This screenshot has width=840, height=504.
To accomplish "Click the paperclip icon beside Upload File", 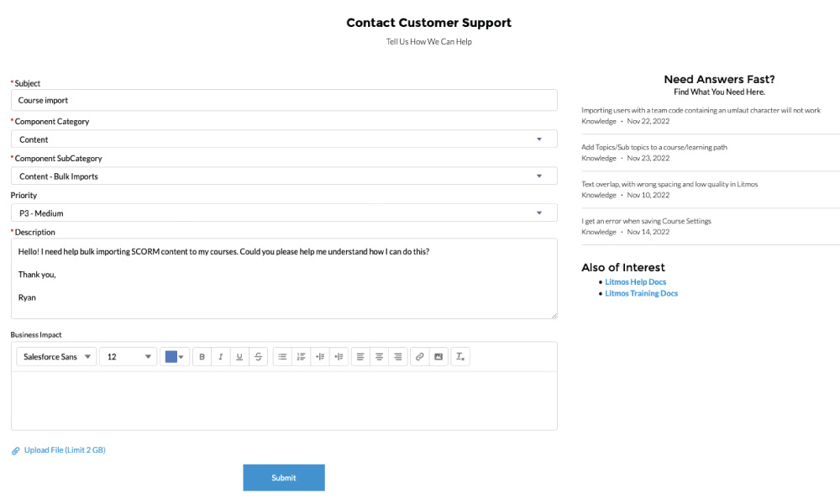I will [15, 451].
